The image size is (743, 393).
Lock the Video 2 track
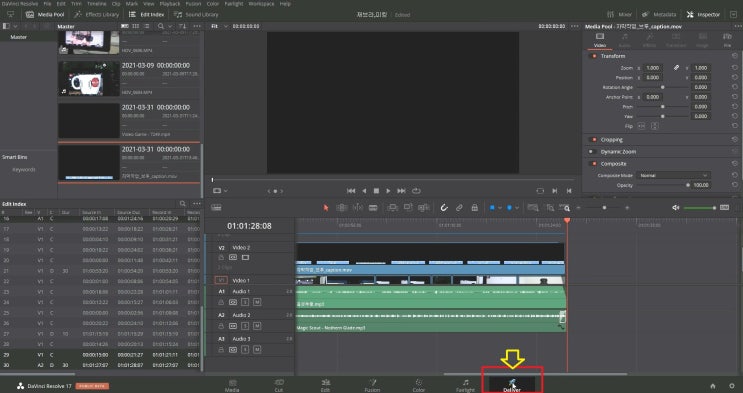point(221,257)
